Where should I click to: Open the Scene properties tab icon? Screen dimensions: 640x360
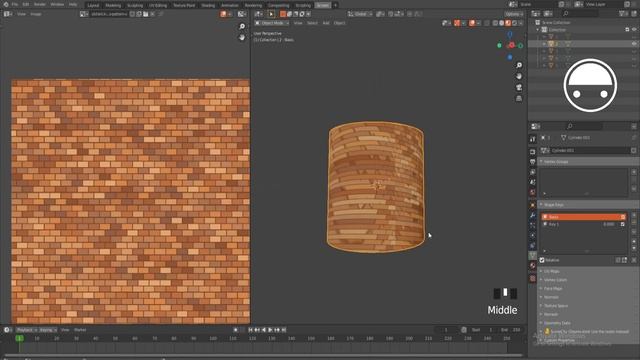pyautogui.click(x=533, y=182)
